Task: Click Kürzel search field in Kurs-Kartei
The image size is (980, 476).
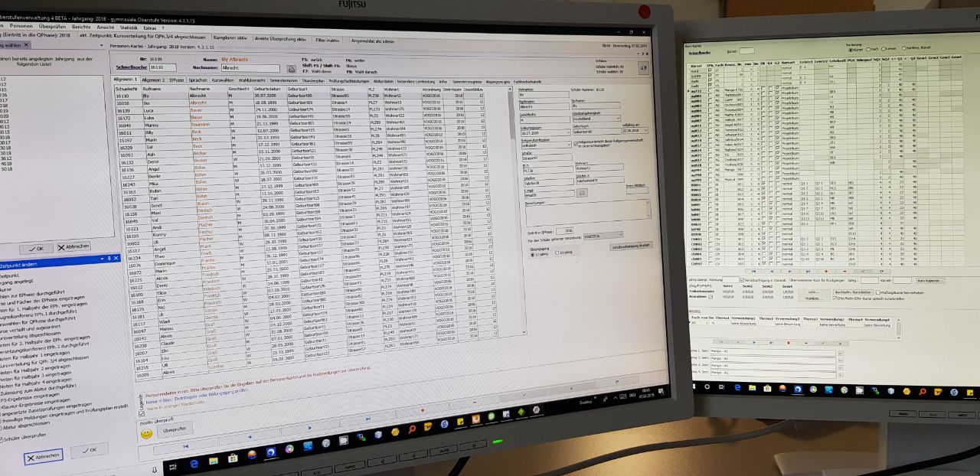Action: click(x=747, y=51)
